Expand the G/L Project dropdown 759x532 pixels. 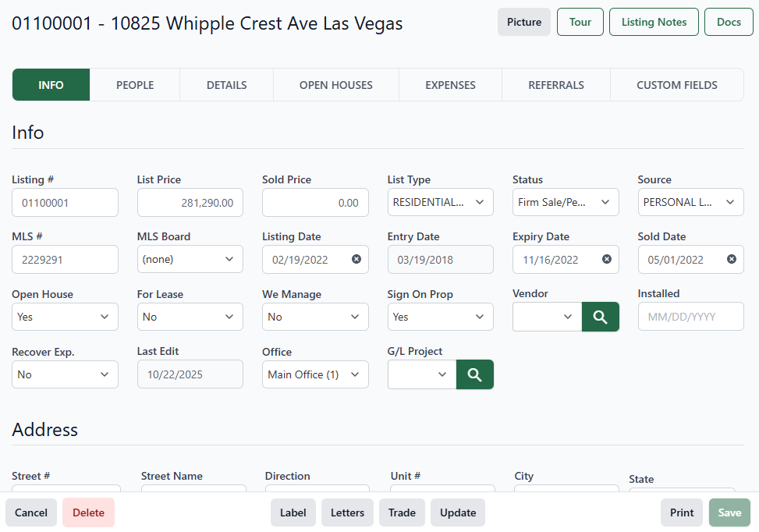click(421, 374)
